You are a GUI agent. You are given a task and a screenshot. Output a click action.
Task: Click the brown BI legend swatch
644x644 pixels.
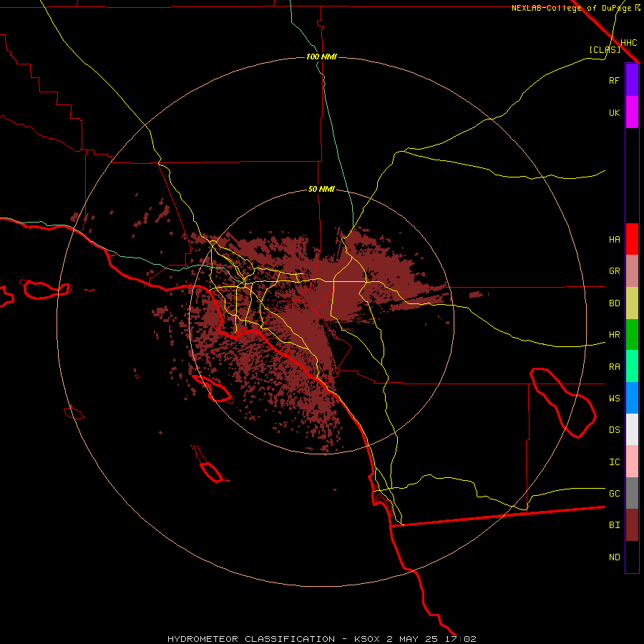[632, 525]
